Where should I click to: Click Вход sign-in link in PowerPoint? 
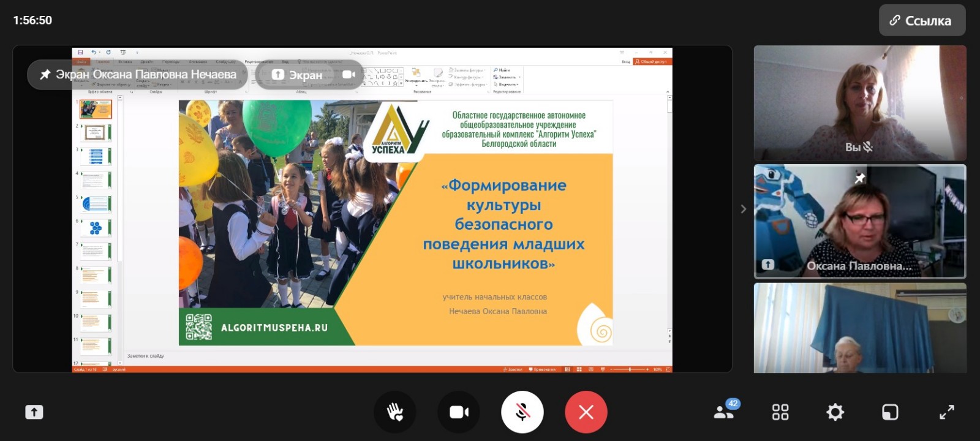(626, 62)
